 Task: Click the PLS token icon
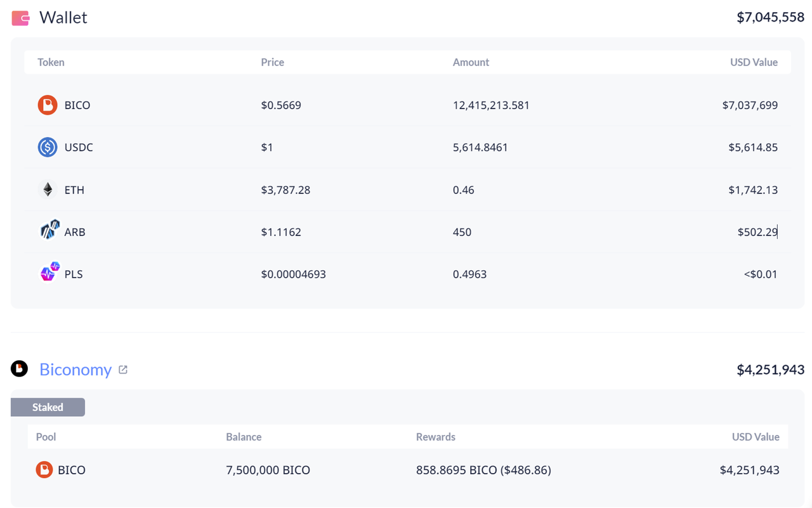49,271
